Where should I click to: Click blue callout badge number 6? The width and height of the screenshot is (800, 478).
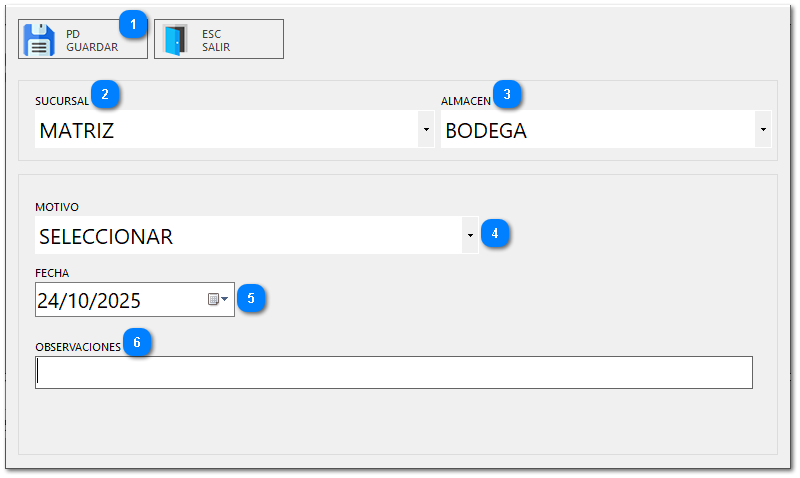(x=137, y=342)
